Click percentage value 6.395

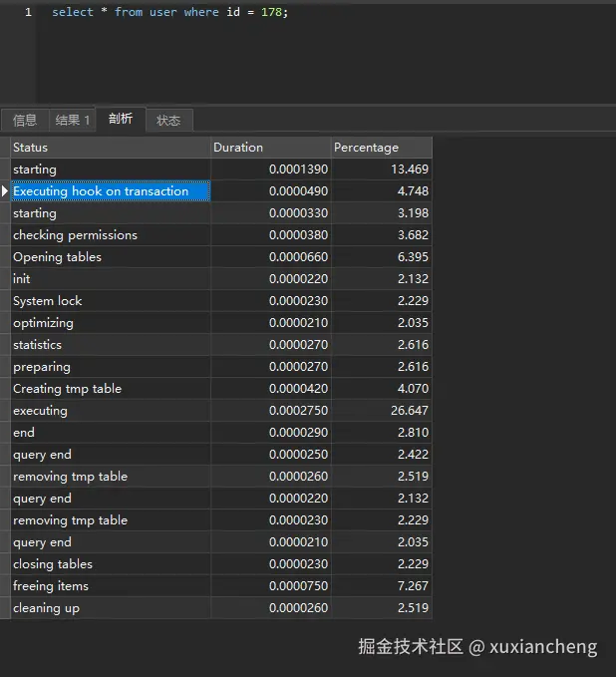coord(413,257)
